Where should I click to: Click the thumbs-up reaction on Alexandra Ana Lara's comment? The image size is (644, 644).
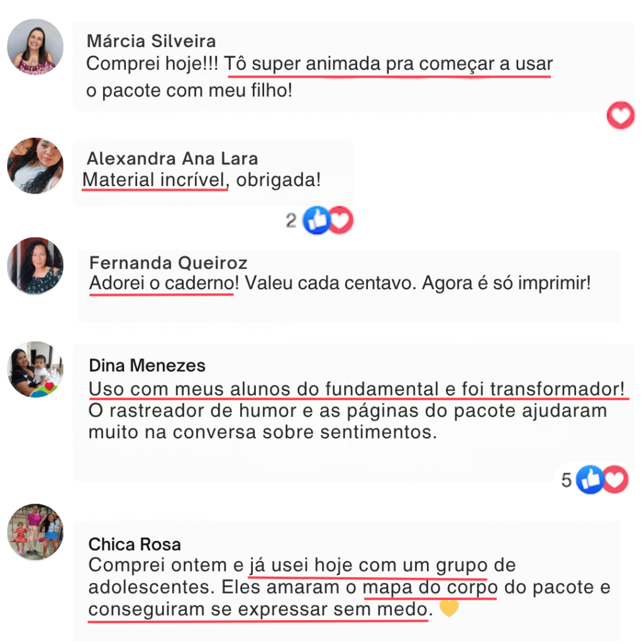pyautogui.click(x=316, y=220)
